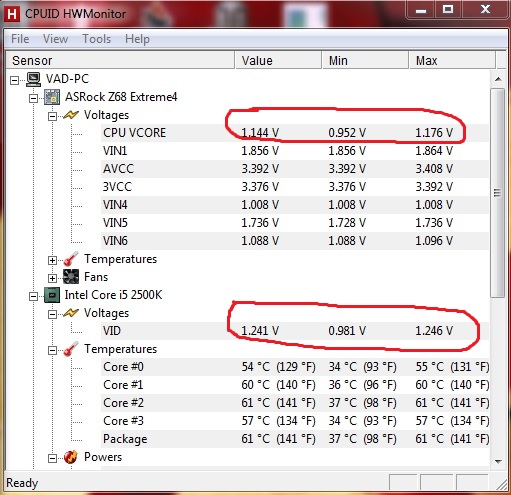Select the Core #0 temperature row
511x495 pixels.
[x=295, y=367]
